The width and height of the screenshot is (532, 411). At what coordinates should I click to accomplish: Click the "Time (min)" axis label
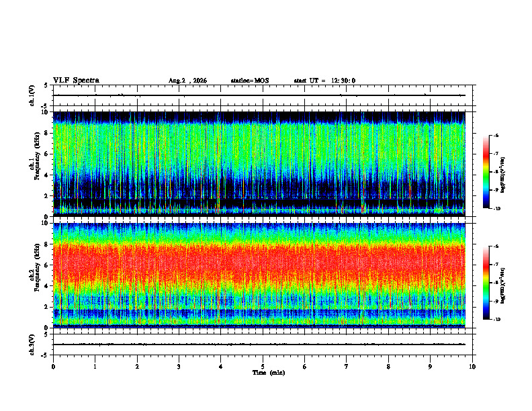269,373
